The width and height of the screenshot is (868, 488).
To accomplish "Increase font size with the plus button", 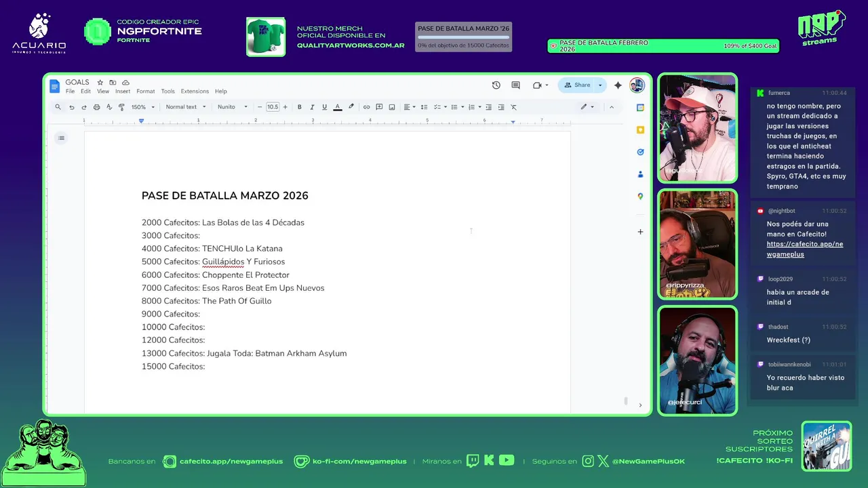I will coord(285,107).
